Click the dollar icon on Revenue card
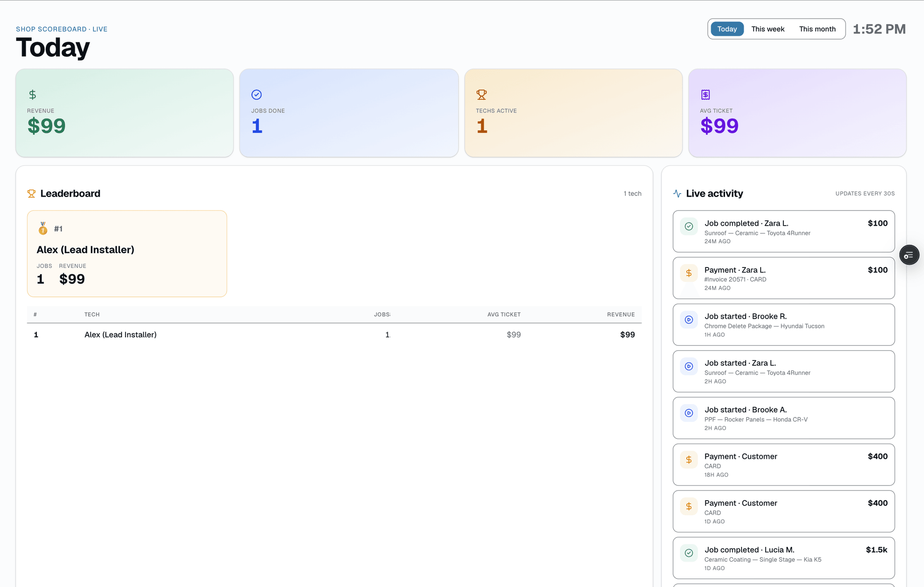The height and width of the screenshot is (587, 924). tap(32, 94)
